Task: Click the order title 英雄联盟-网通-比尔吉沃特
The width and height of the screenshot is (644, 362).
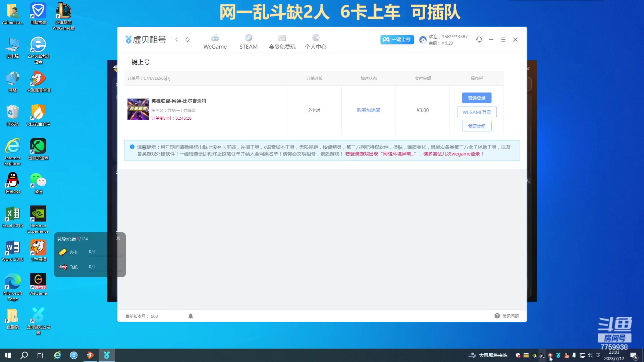Action: pyautogui.click(x=179, y=101)
